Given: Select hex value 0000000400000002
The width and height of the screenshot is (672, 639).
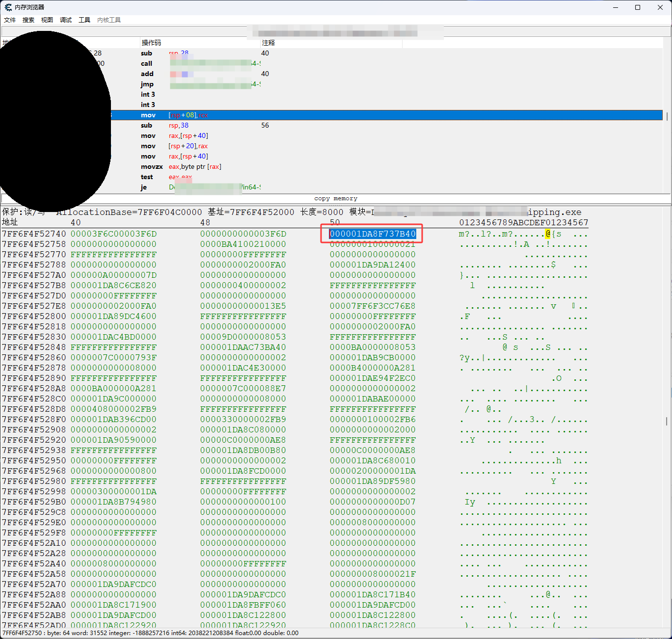Looking at the screenshot, I should 243,286.
